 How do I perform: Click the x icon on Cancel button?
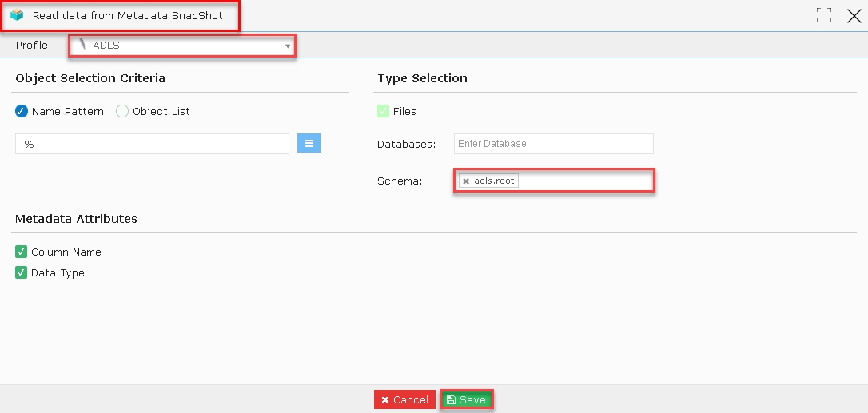click(x=385, y=399)
